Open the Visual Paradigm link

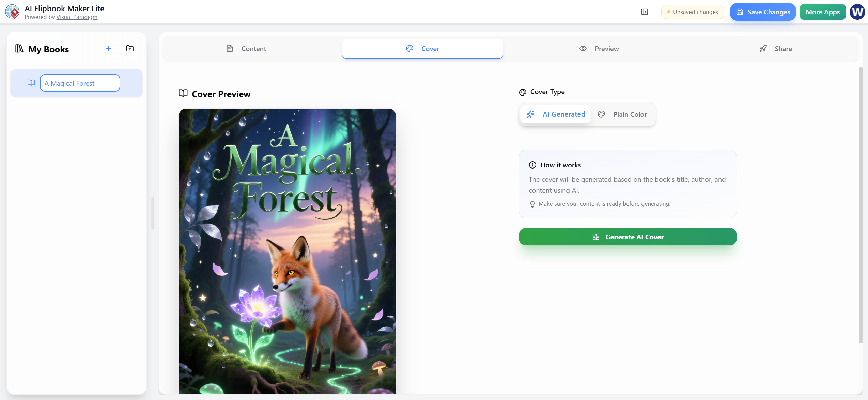(x=77, y=17)
